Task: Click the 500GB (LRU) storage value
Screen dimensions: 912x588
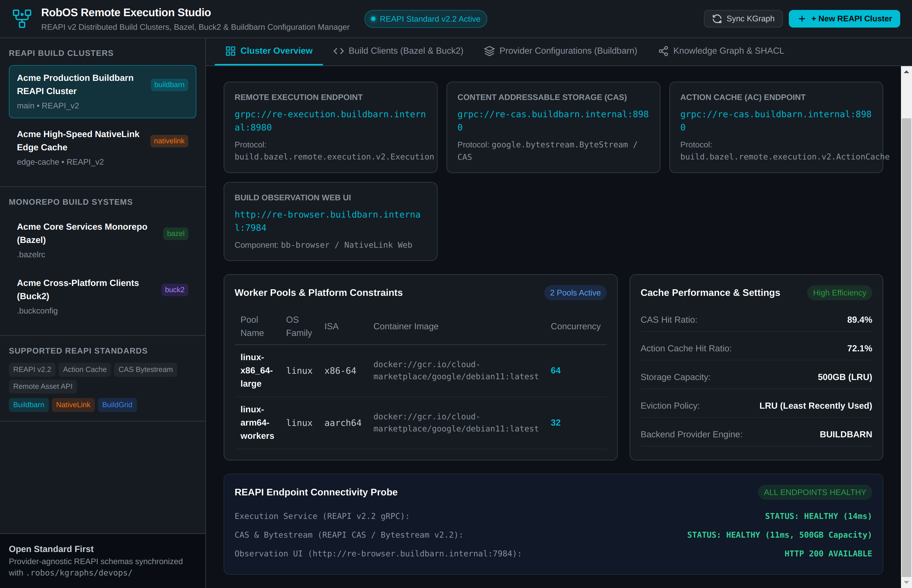Action: click(844, 377)
